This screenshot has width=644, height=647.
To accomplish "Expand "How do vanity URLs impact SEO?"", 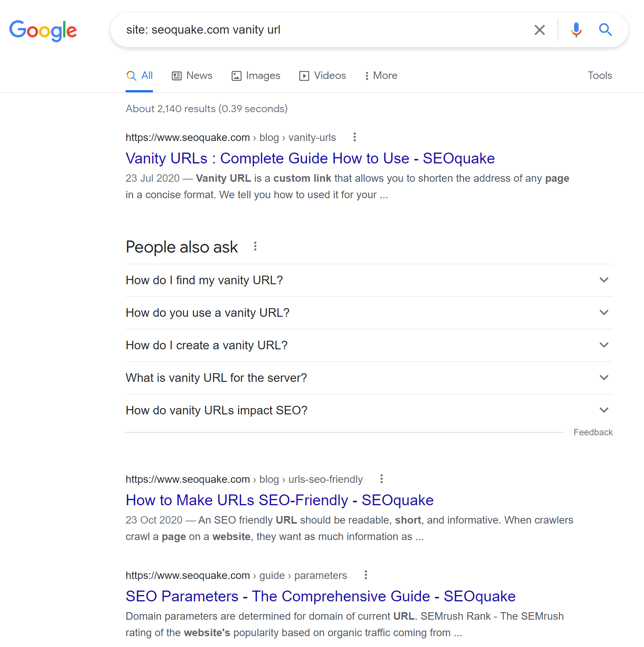I will tap(604, 410).
